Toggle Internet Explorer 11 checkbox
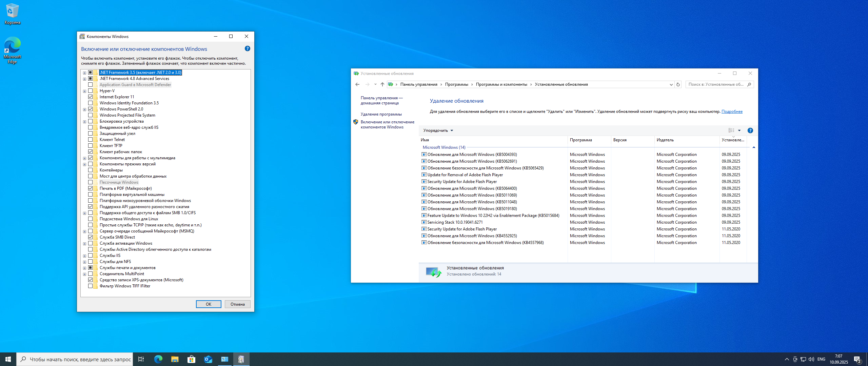The height and width of the screenshot is (366, 868). click(91, 97)
